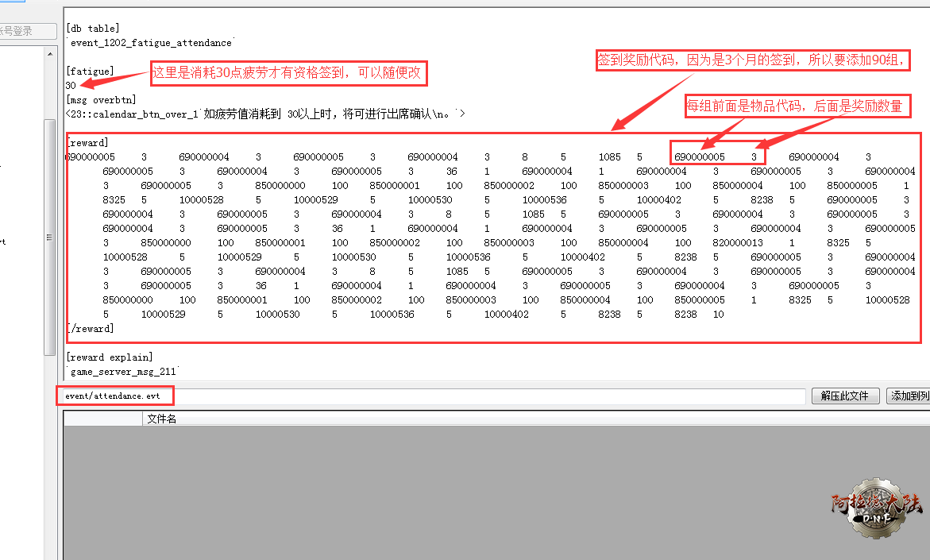Click the opening [reward] tag
The width and height of the screenshot is (930, 560).
[87, 143]
